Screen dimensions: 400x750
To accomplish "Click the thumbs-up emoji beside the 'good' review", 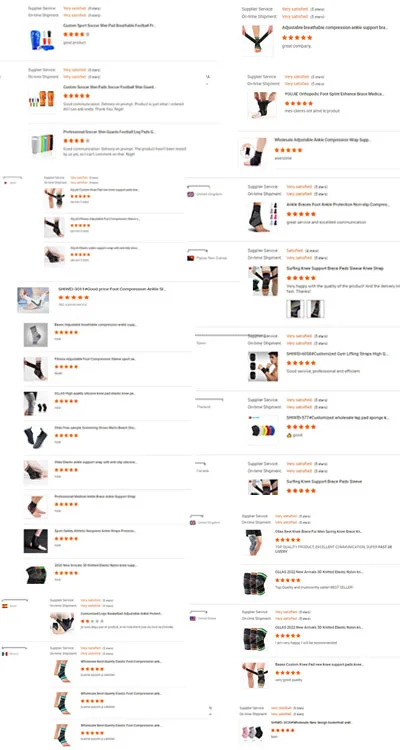I will pyautogui.click(x=289, y=435).
